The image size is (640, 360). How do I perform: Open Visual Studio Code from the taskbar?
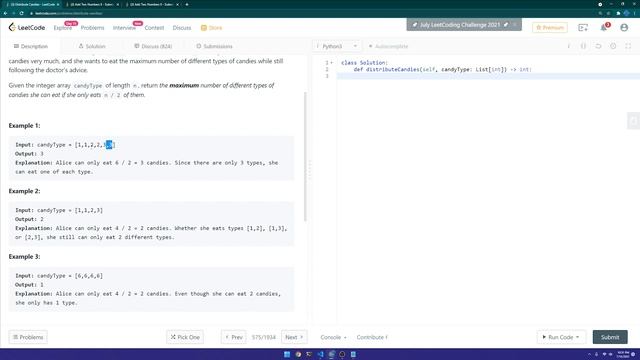click(x=320, y=354)
